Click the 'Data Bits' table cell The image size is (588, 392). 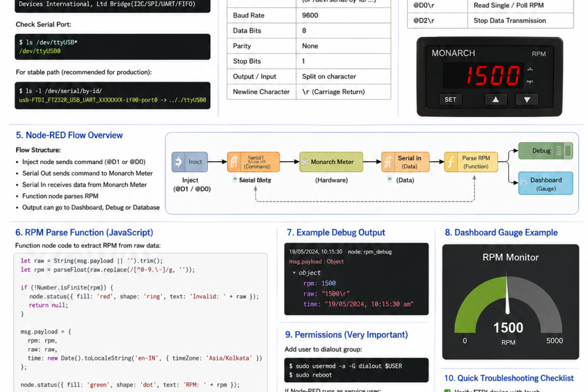click(x=262, y=30)
